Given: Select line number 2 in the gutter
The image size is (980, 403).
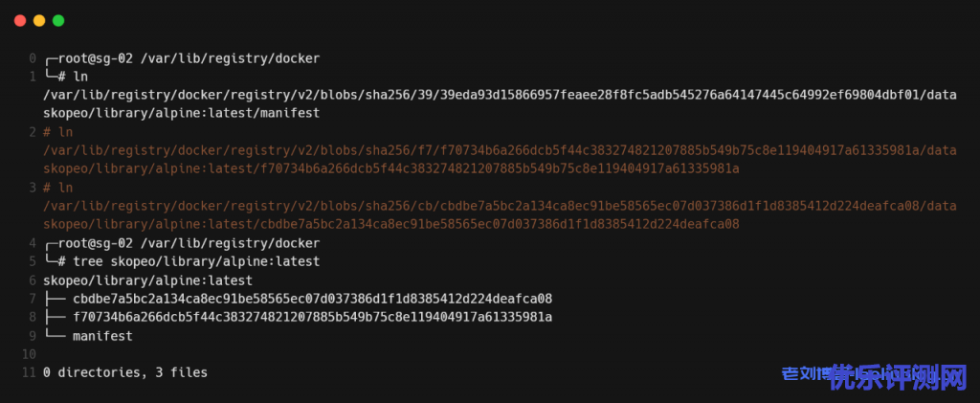Looking at the screenshot, I should pos(33,132).
